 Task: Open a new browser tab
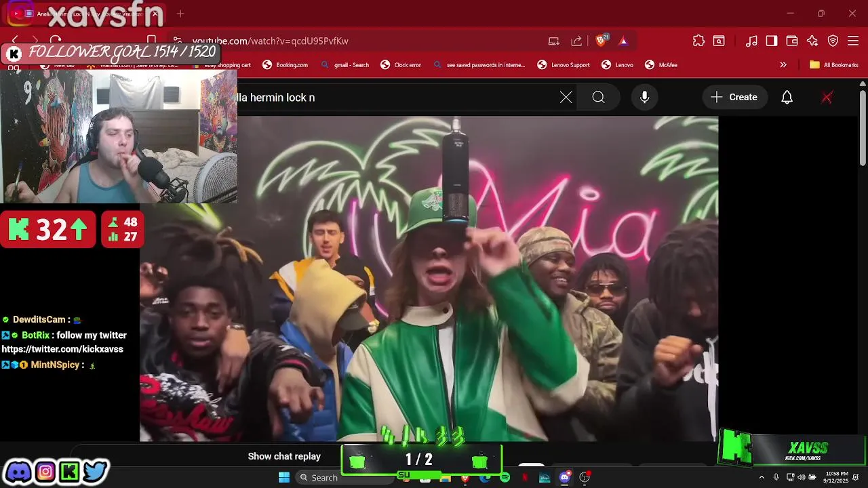[x=180, y=14]
